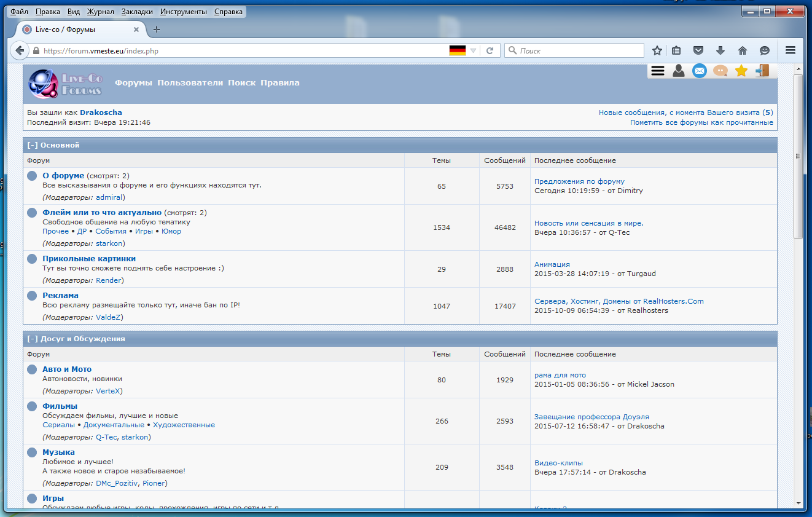Click Пометить все форумы как прочитанные
Viewport: 812px width, 517px height.
tap(701, 122)
